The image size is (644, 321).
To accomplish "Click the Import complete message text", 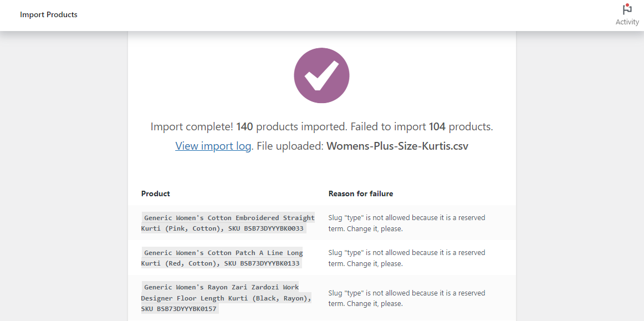I will coord(321,126).
